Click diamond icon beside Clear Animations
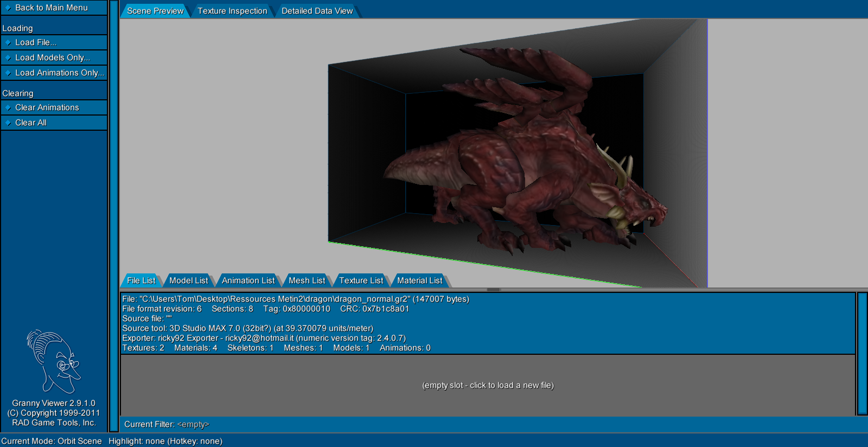 [8, 107]
